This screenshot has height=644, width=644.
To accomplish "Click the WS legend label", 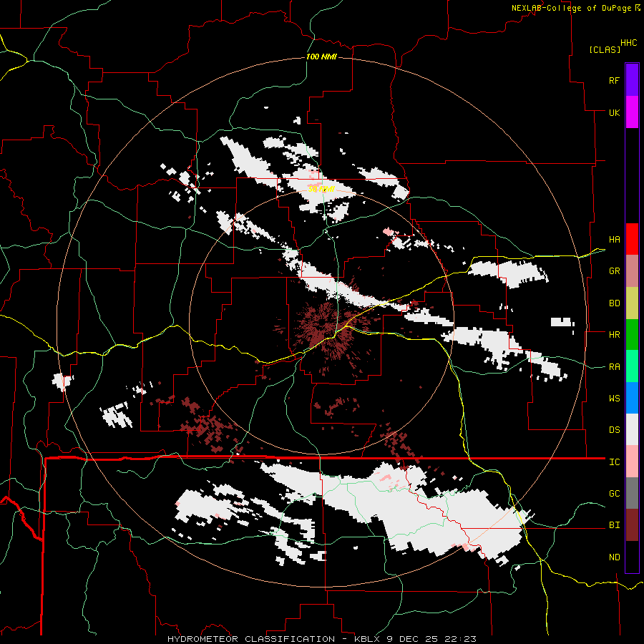I will (x=614, y=399).
